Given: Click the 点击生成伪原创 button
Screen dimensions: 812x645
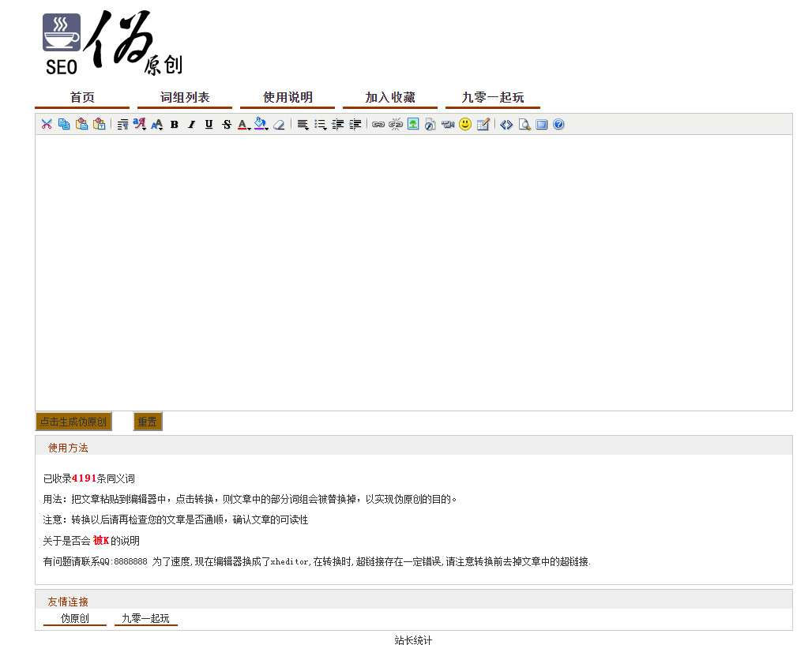Looking at the screenshot, I should 73,422.
